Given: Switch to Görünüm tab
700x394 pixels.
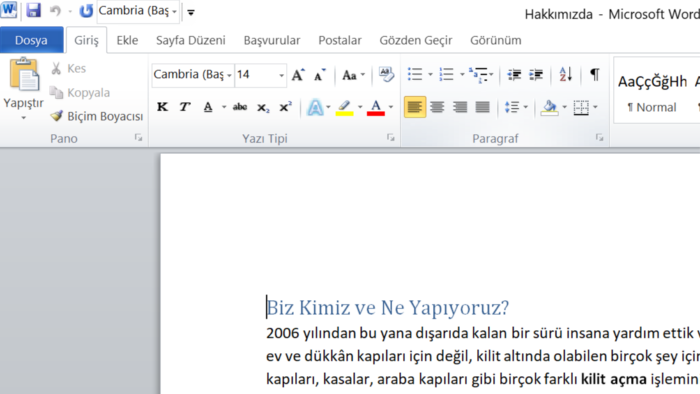Looking at the screenshot, I should click(496, 40).
